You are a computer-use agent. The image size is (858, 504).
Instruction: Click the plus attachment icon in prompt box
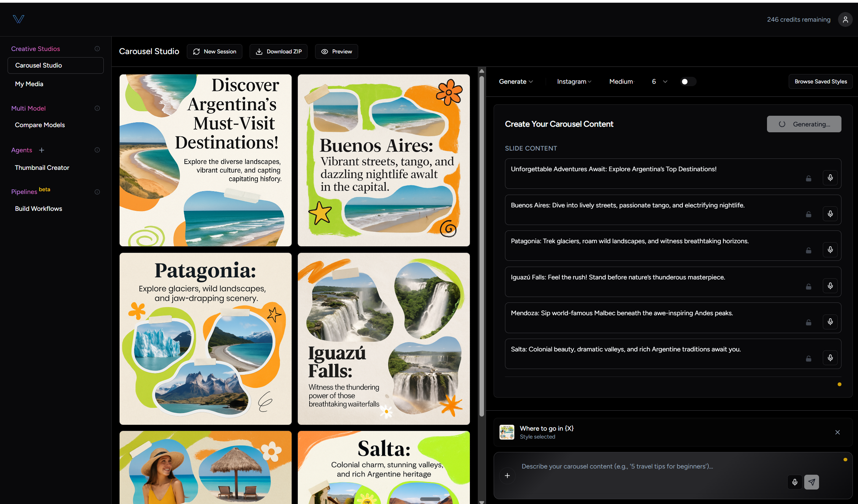[507, 475]
